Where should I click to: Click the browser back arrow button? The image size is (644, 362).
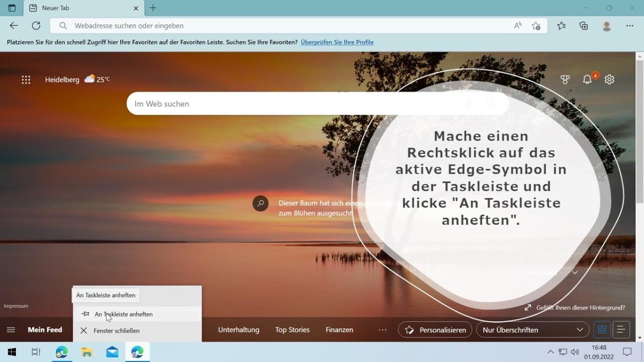[14, 26]
